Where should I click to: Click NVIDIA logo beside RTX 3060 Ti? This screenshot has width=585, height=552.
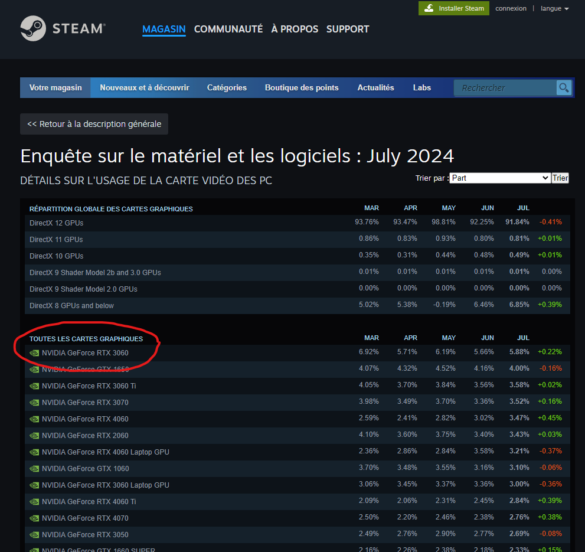point(34,386)
